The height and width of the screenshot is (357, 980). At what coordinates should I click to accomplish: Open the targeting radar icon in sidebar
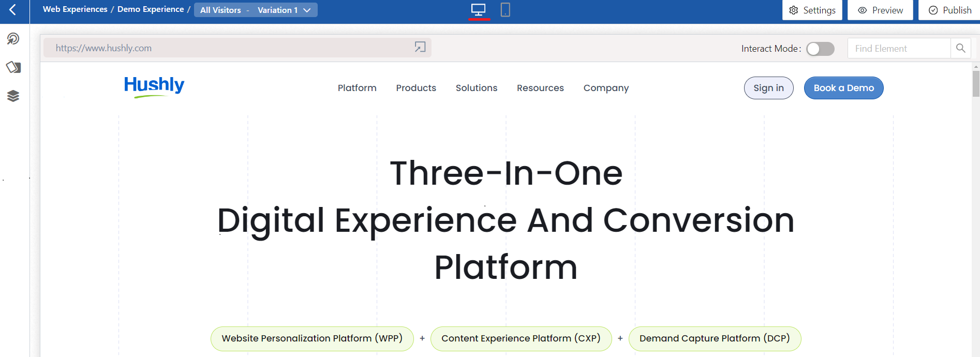click(x=13, y=39)
